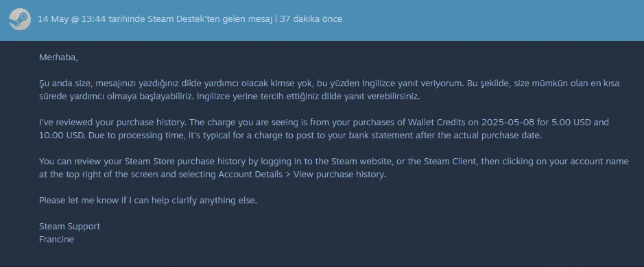Click the agent name 'Francine'

56,240
